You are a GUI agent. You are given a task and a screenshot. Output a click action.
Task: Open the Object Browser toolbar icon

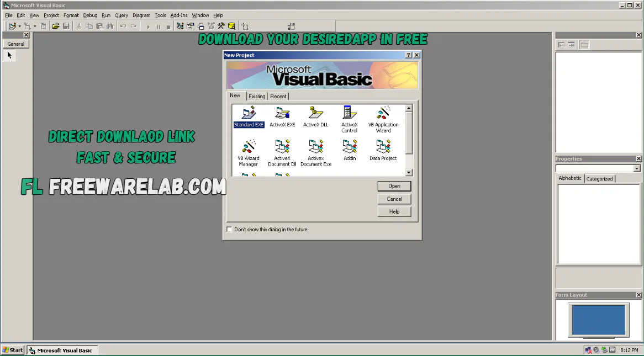coord(211,25)
